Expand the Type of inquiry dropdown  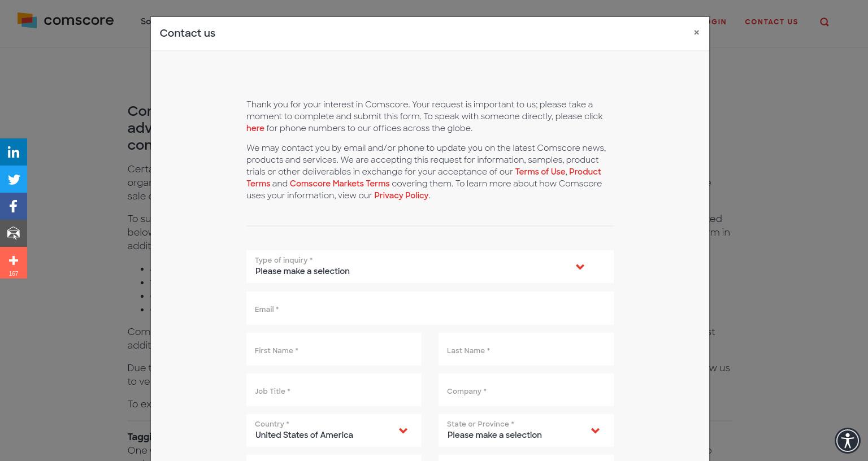430,267
